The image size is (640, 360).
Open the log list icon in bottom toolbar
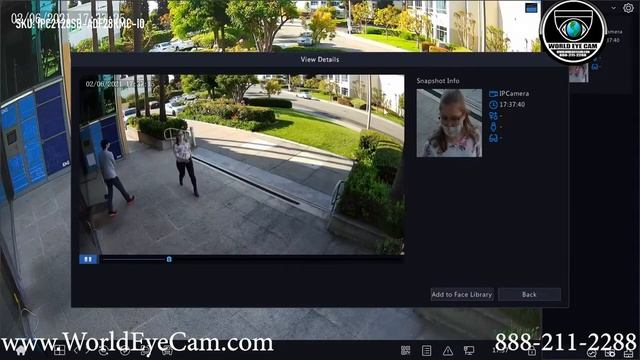[427, 350]
